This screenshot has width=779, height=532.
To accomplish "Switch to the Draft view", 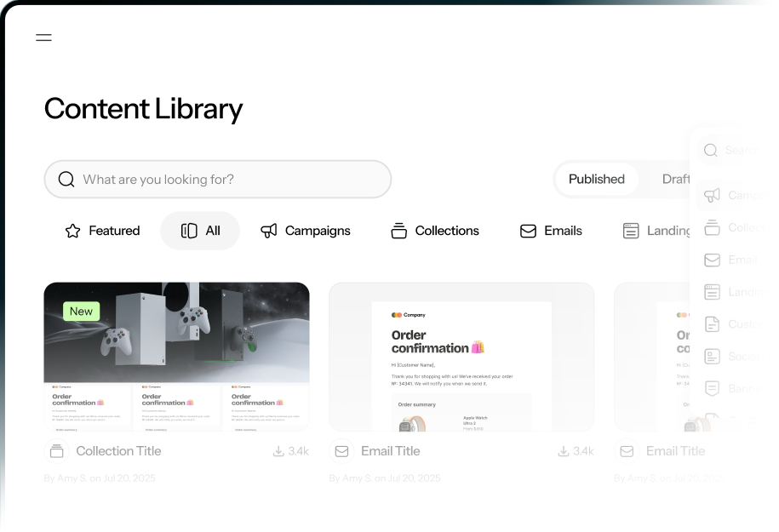I will [x=676, y=180].
